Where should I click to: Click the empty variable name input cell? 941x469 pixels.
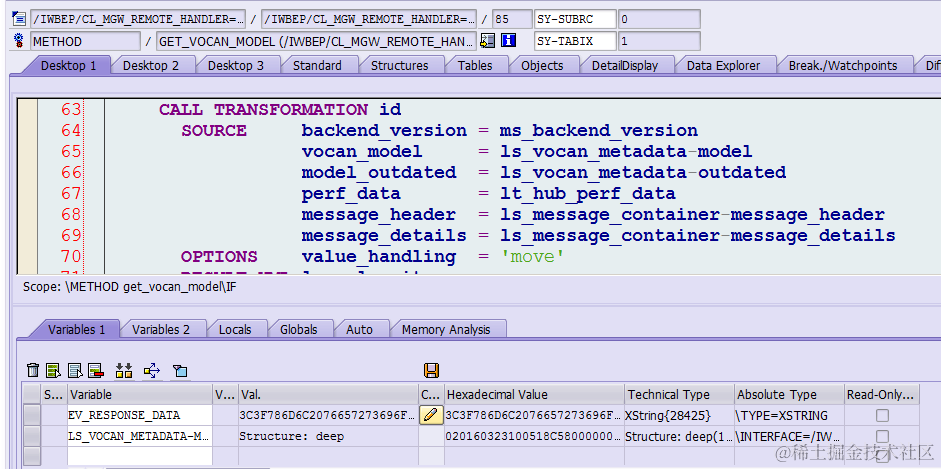click(x=140, y=457)
